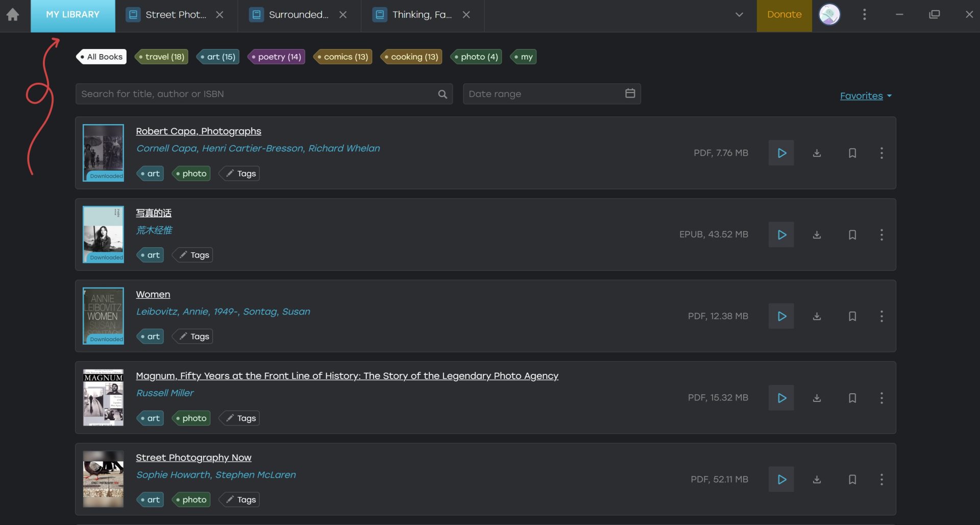
Task: Download the Women book file
Action: [x=817, y=317]
